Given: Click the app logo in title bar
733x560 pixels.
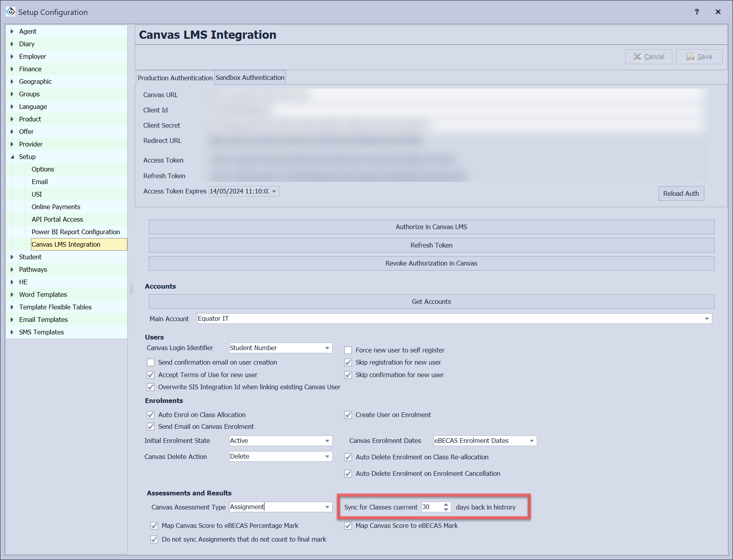Looking at the screenshot, I should point(11,12).
